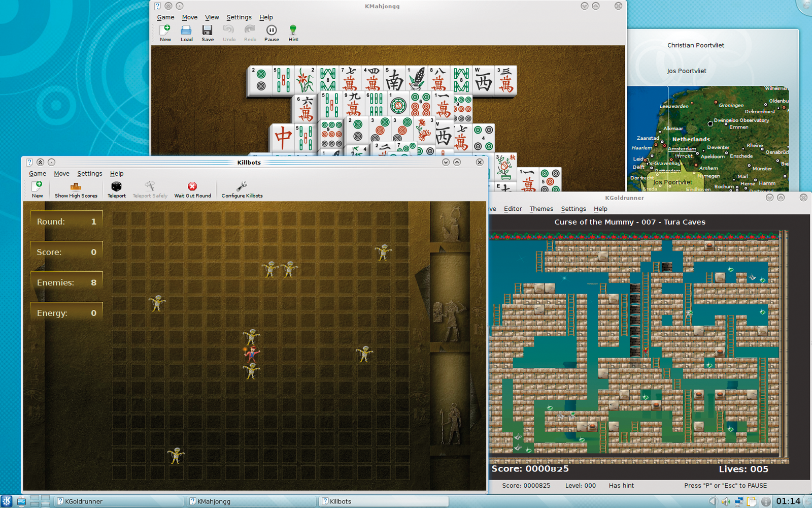
Task: Click the Killbots window title bar text
Action: tap(249, 163)
